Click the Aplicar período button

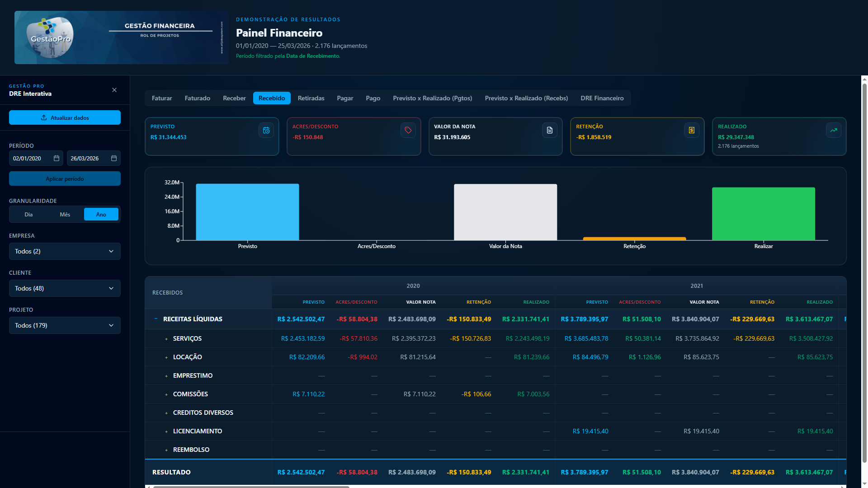(65, 178)
